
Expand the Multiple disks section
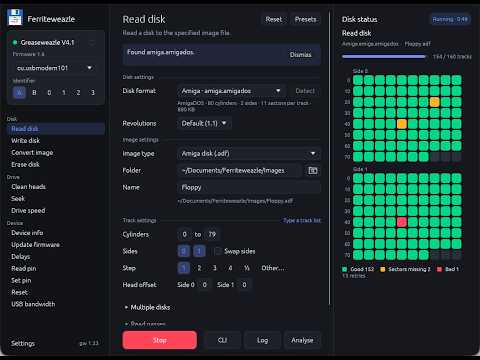click(147, 307)
